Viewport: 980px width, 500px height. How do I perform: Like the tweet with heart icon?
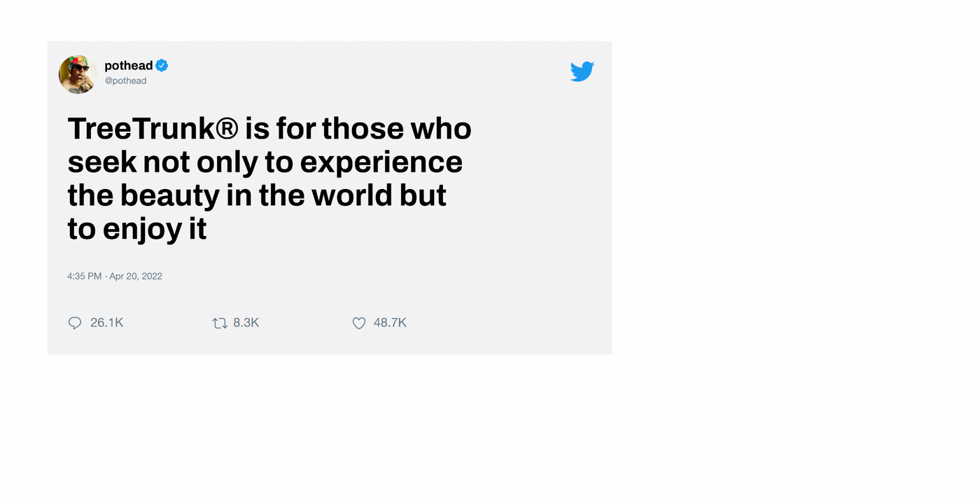click(359, 323)
